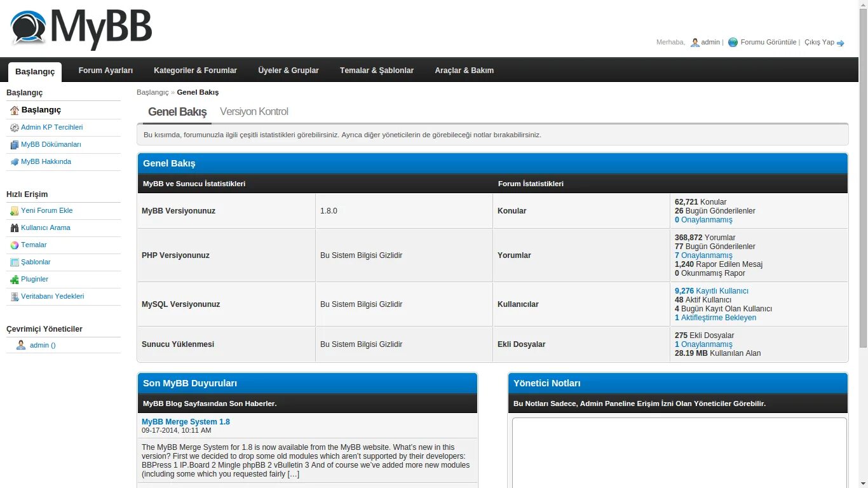Click the 275 Ekli Dosyalar text
The height and width of the screenshot is (488, 868).
704,335
